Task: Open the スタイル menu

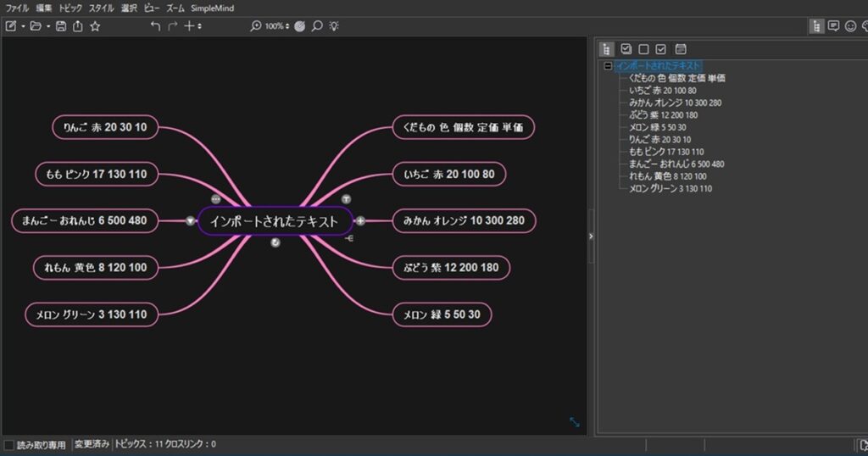Action: point(102,8)
